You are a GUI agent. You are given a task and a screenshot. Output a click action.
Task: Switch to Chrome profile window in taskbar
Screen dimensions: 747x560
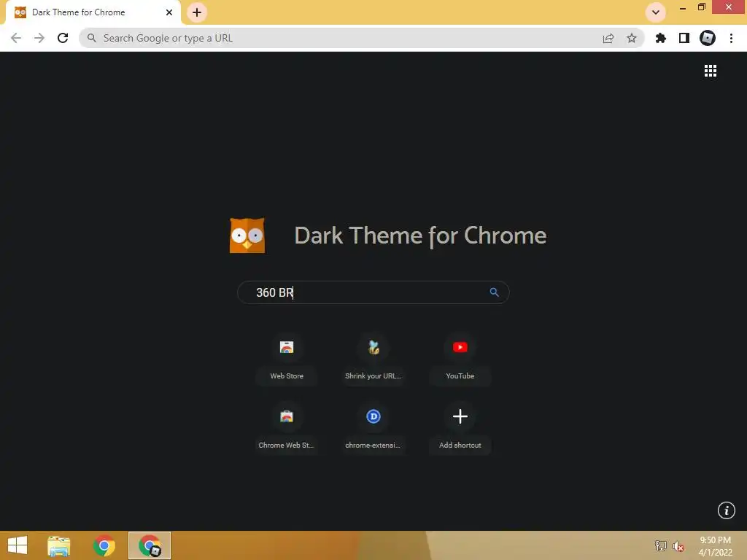pos(150,545)
